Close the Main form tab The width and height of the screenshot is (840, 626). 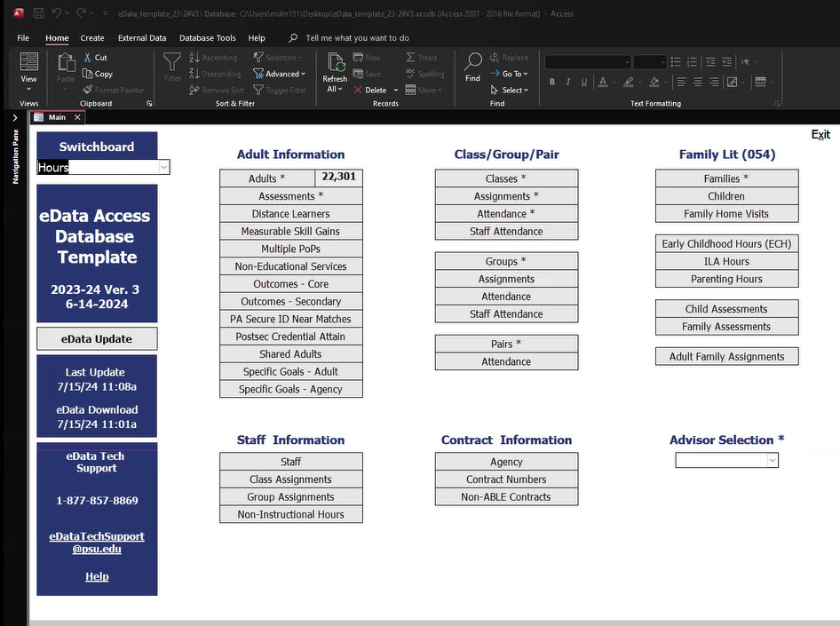coord(77,117)
